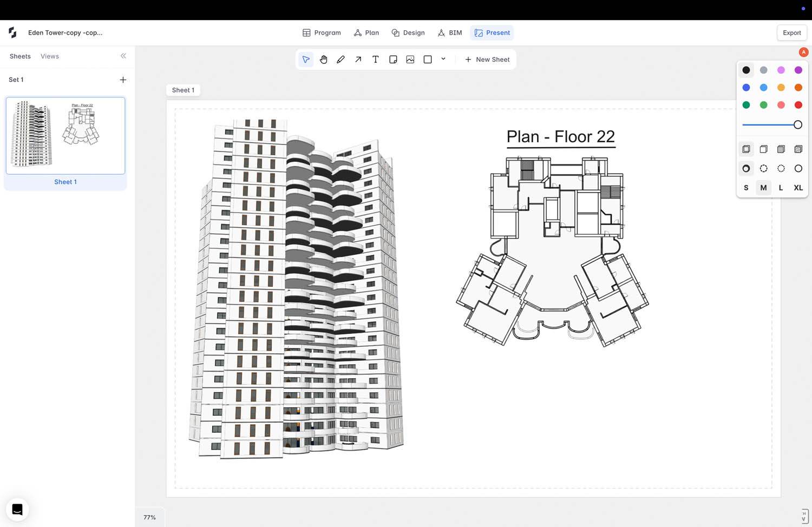Select the hand pan tool
The height and width of the screenshot is (527, 812).
(x=323, y=60)
